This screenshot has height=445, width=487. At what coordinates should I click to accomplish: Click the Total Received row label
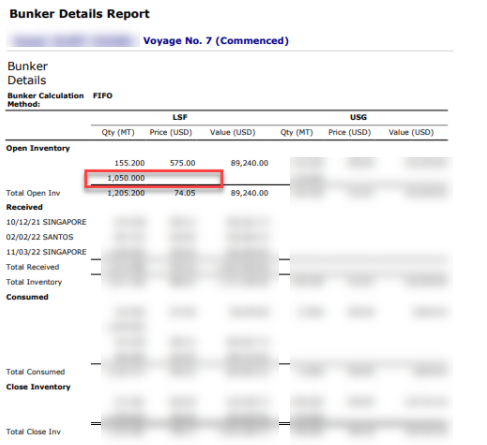click(32, 267)
